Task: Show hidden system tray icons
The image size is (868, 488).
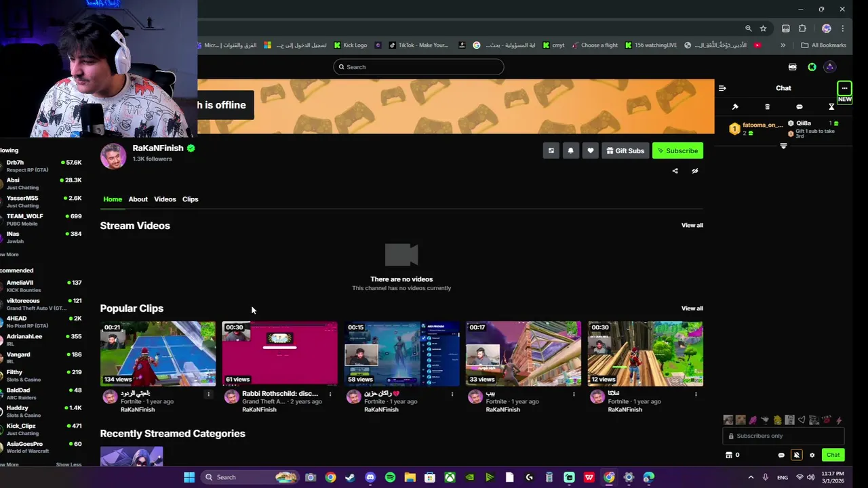Action: [x=751, y=477]
